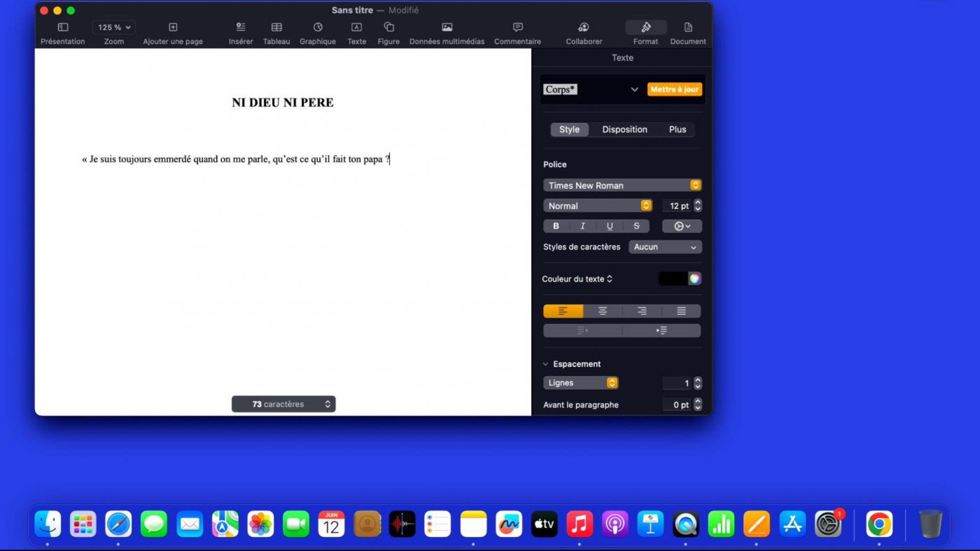The image size is (980, 551).
Task: Click the Commentaire toolbar icon
Action: pos(517,28)
